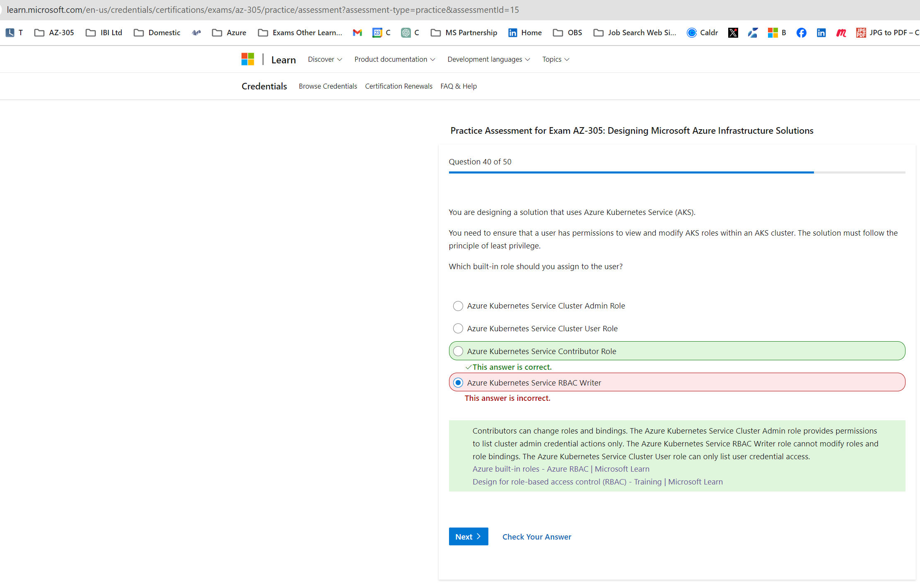920x588 pixels.
Task: Open the Job Search Web Sites folder
Action: [635, 33]
